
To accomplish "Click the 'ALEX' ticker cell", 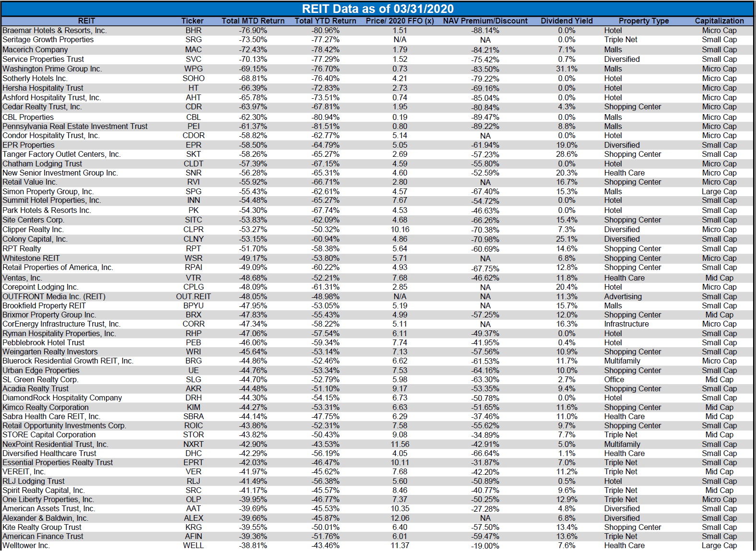I will (193, 518).
